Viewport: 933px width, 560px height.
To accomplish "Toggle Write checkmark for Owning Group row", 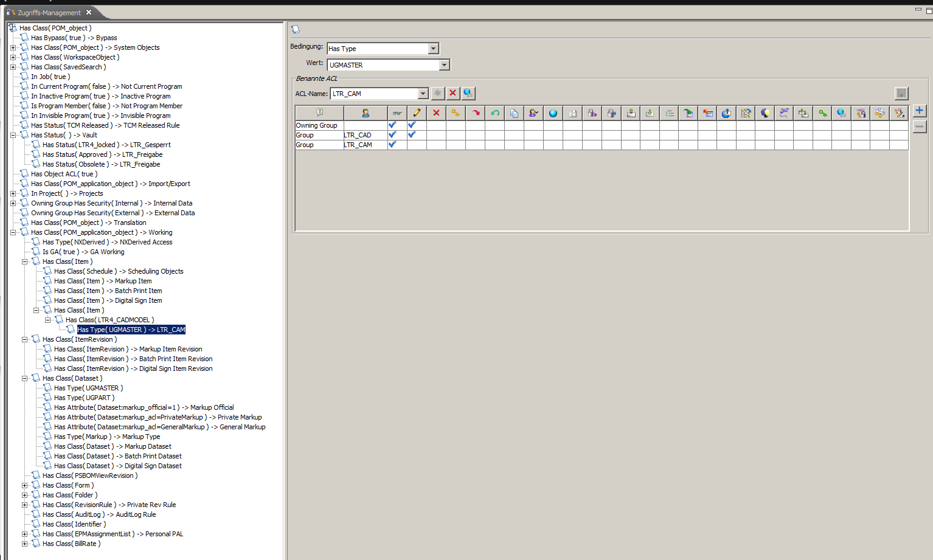I will (412, 125).
